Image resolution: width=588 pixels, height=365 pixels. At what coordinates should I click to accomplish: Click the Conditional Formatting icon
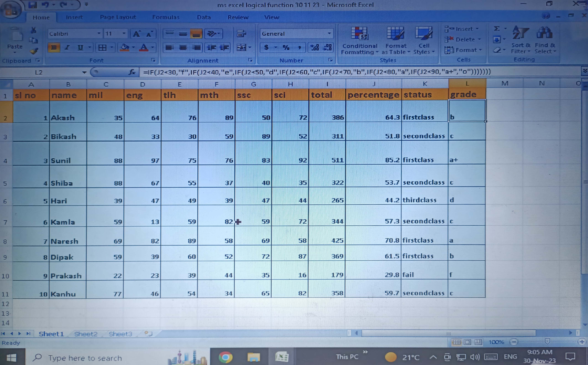tap(359, 33)
